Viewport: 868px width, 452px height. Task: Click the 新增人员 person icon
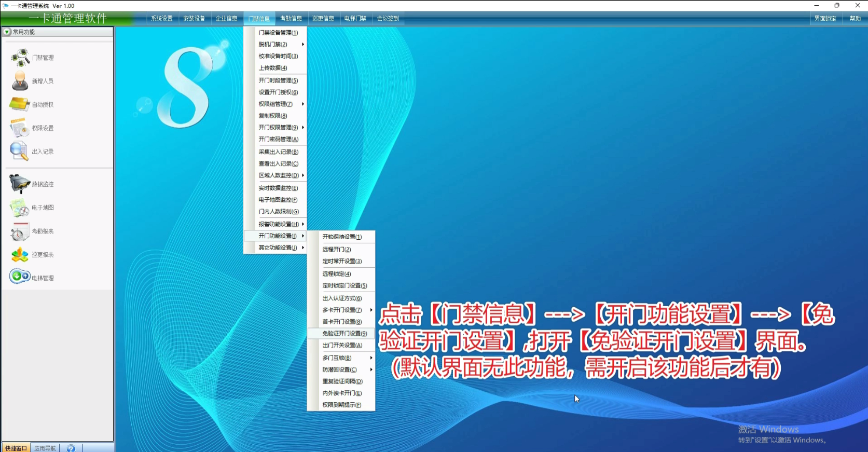coord(20,81)
